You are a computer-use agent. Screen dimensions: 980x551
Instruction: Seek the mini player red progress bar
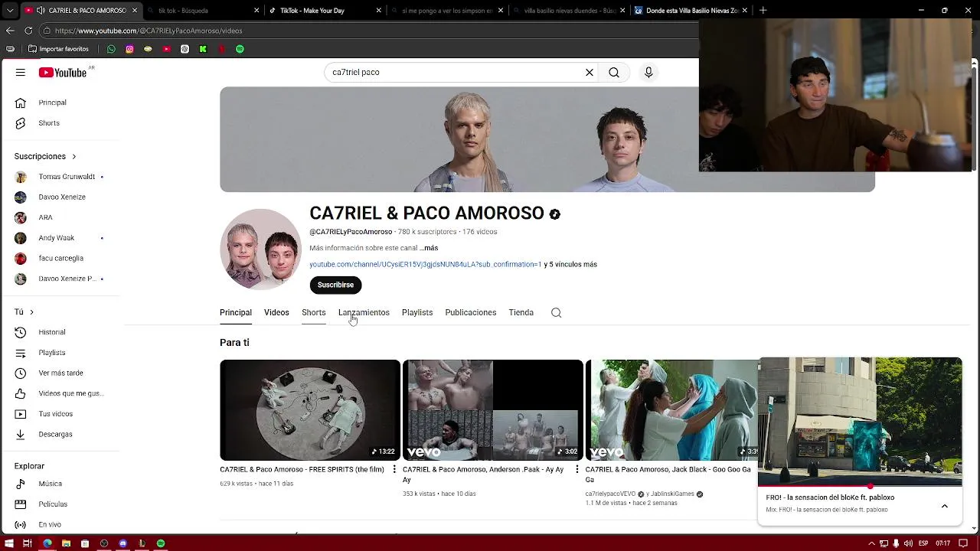(860, 486)
